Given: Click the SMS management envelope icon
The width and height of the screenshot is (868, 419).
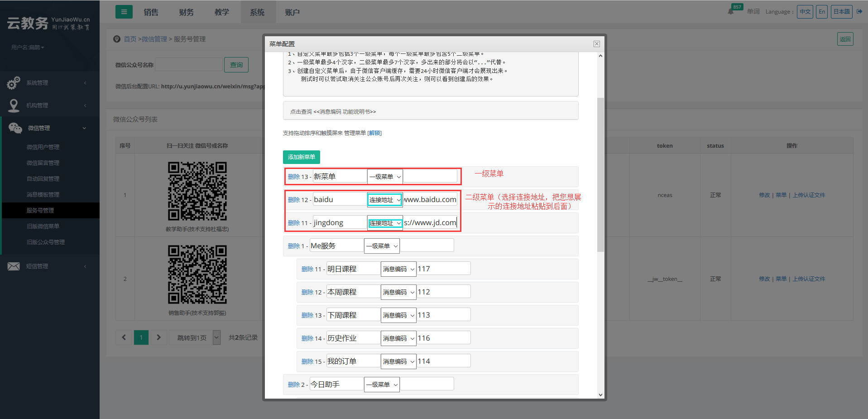Looking at the screenshot, I should 14,266.
